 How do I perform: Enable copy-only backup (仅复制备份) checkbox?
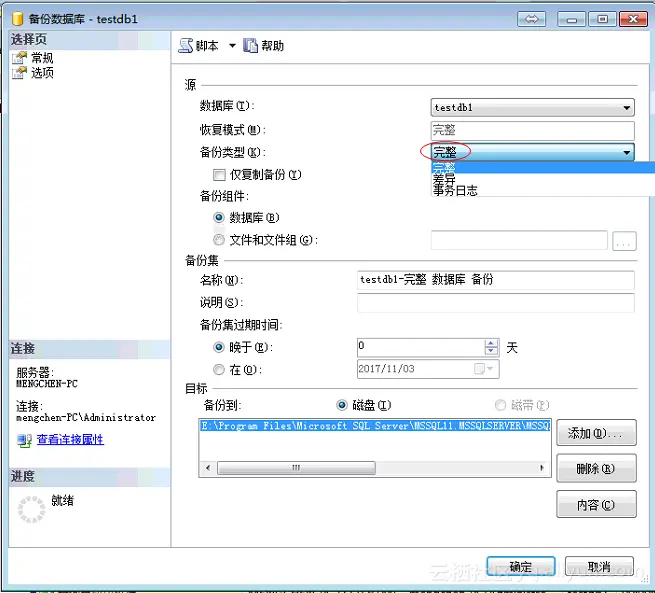219,175
